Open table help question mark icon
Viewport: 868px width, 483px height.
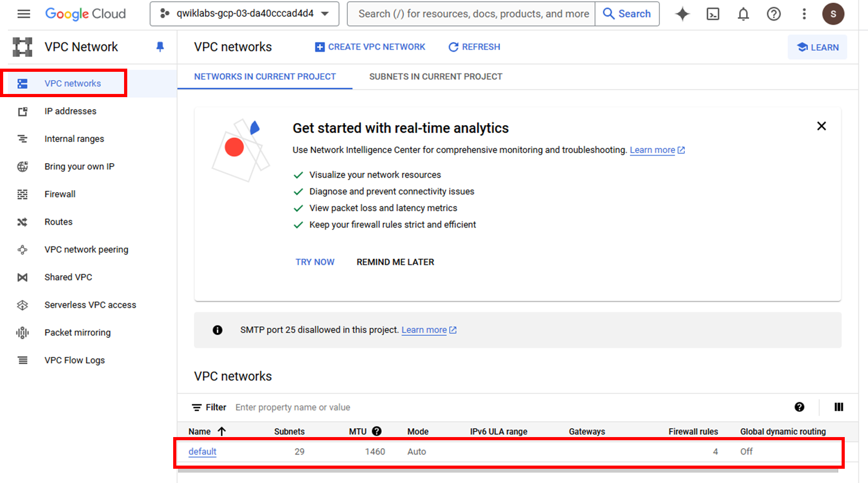799,407
